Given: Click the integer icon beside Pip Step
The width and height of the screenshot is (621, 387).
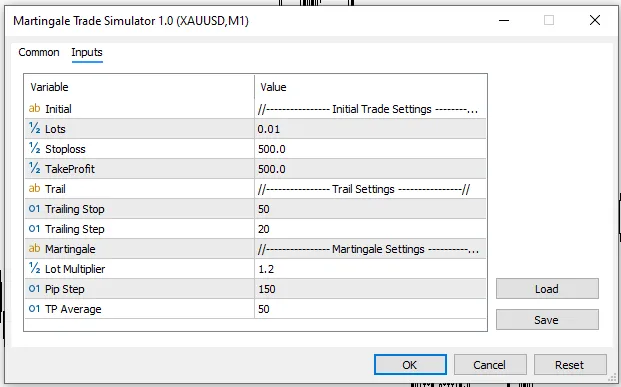Looking at the screenshot, I should coord(34,288).
